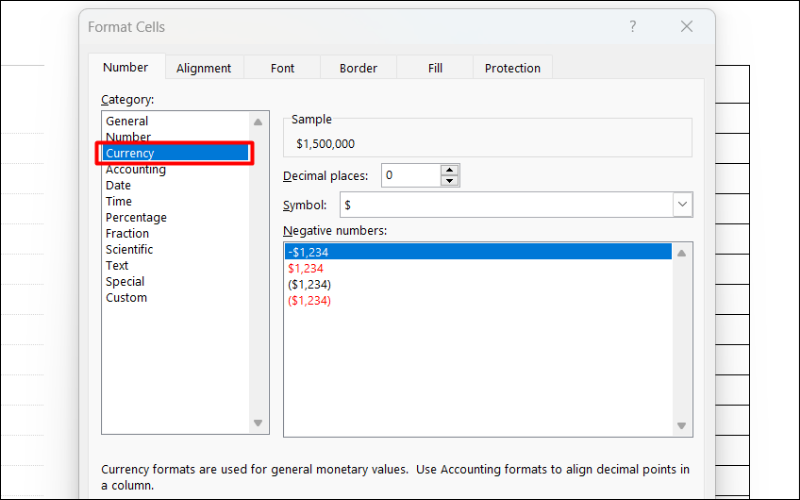The width and height of the screenshot is (800, 500).
Task: Click the Decimal places input field
Action: (x=410, y=176)
